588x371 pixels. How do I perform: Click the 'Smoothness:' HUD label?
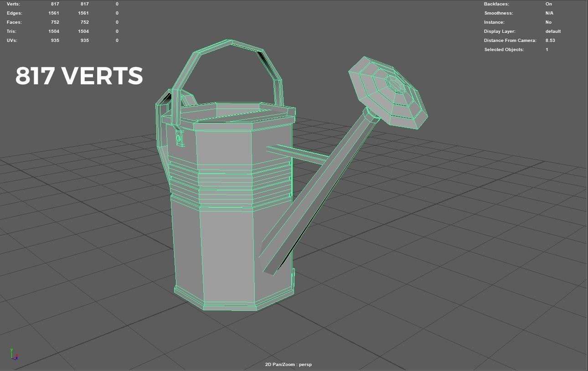[x=498, y=13]
